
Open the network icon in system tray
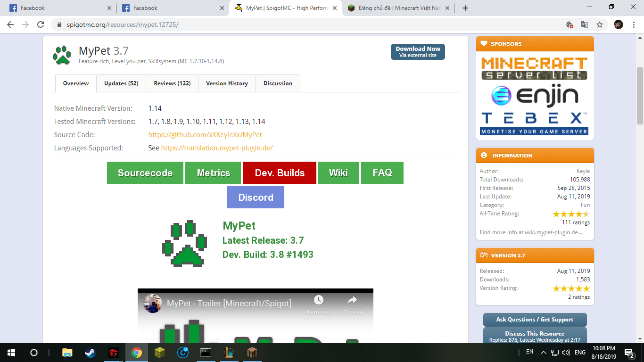point(555,352)
